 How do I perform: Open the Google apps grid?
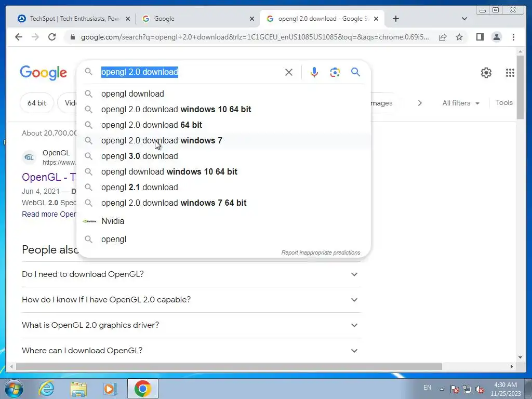(510, 73)
